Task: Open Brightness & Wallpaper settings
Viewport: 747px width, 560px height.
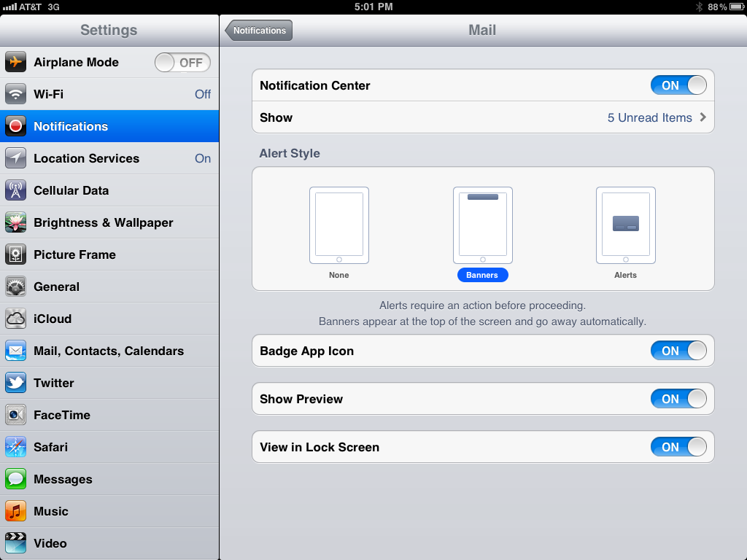Action: (x=109, y=222)
